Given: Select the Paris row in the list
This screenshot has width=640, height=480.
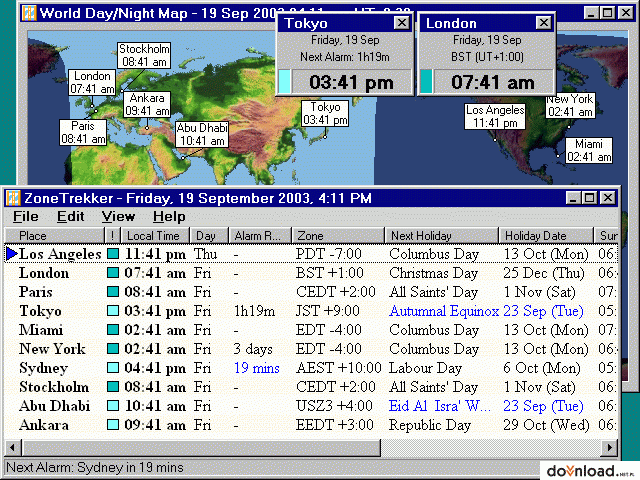Looking at the screenshot, I should pyautogui.click(x=311, y=292).
